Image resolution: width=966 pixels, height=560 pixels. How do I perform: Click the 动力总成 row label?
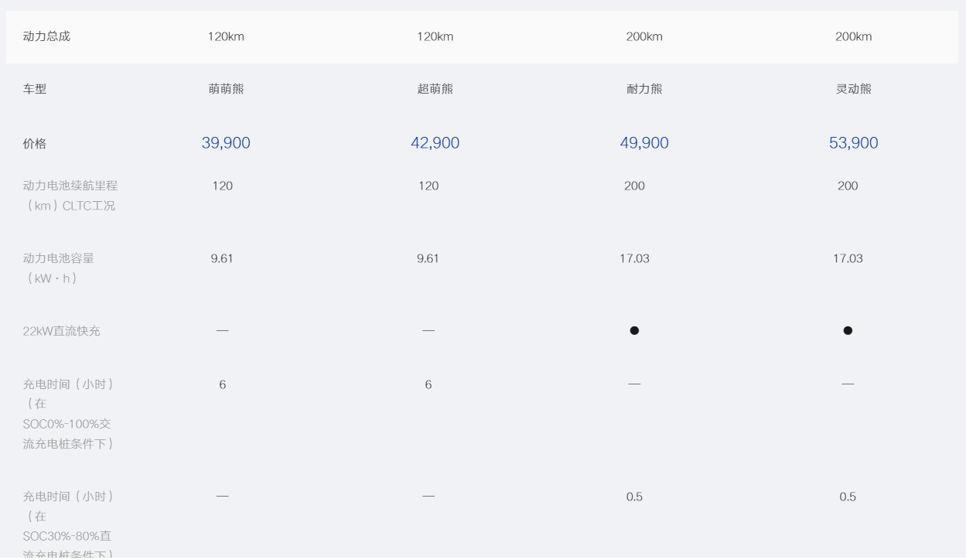46,36
